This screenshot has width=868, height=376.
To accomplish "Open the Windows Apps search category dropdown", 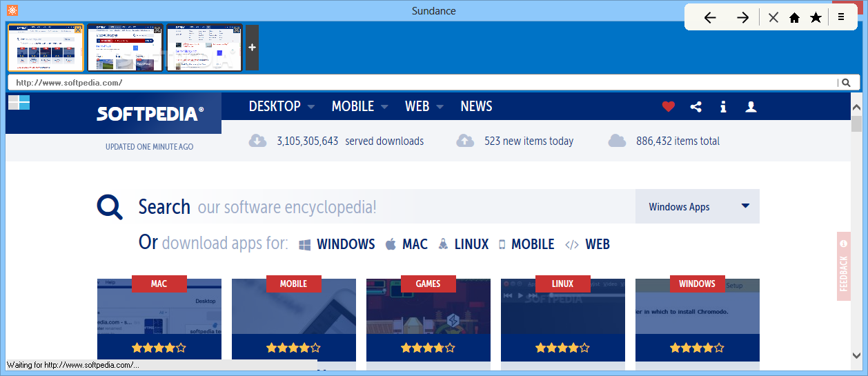I will pos(698,206).
